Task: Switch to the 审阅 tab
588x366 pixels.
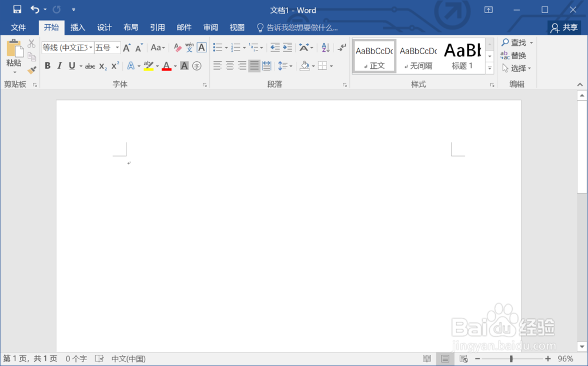Action: pyautogui.click(x=211, y=28)
